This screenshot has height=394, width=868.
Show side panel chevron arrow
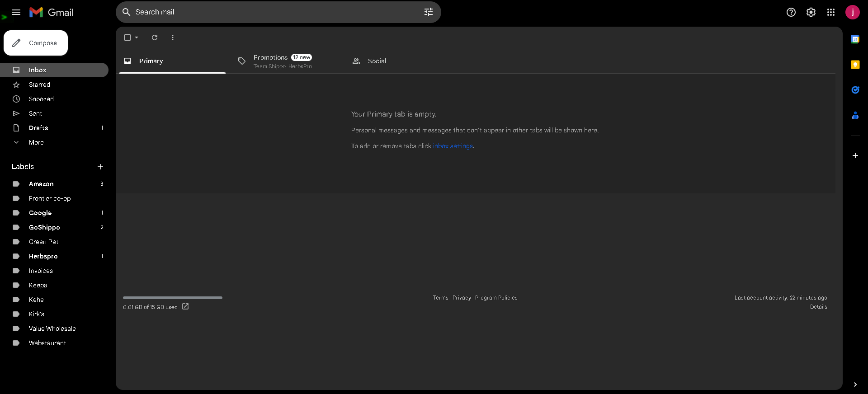click(855, 385)
